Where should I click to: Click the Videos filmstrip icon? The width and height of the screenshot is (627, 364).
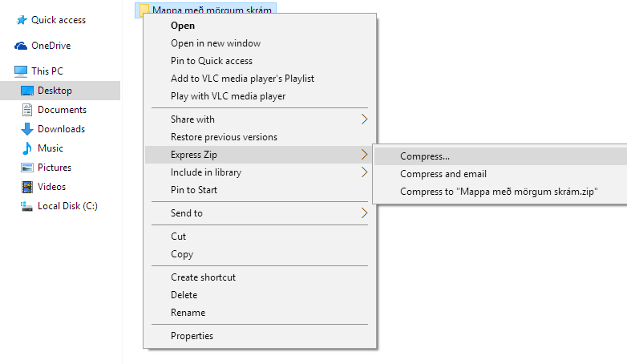point(28,187)
